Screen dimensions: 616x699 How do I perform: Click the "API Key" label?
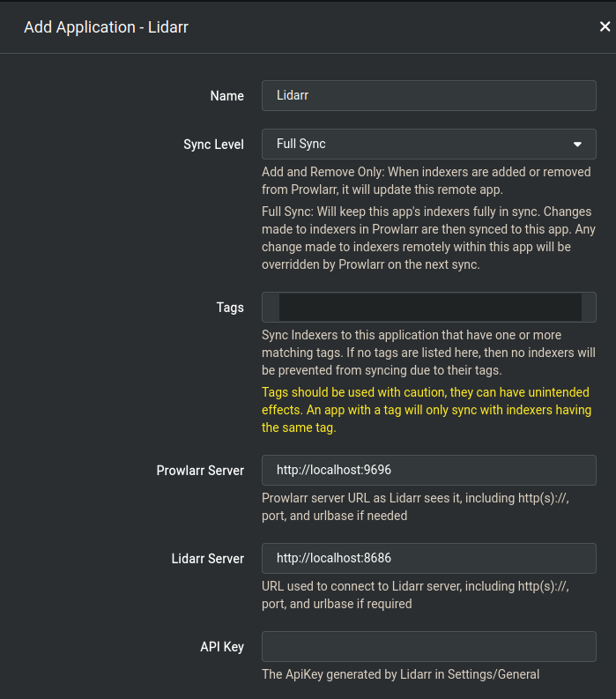[222, 647]
